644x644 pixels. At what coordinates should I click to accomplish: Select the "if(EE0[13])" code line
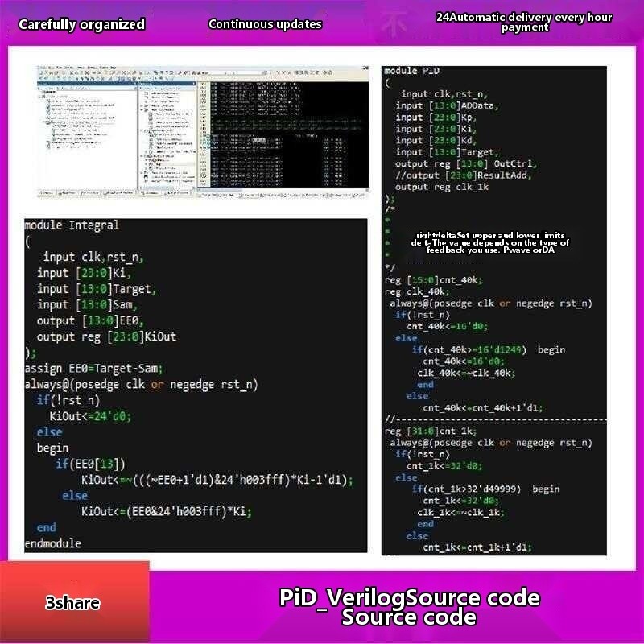pyautogui.click(x=90, y=464)
